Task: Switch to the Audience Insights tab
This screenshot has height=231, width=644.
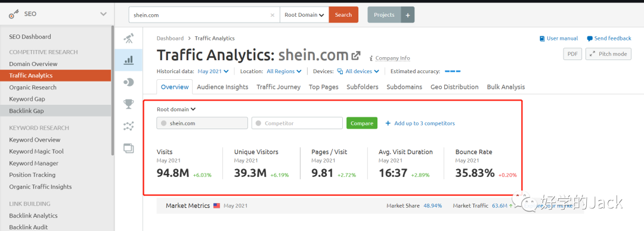Action: coord(222,87)
